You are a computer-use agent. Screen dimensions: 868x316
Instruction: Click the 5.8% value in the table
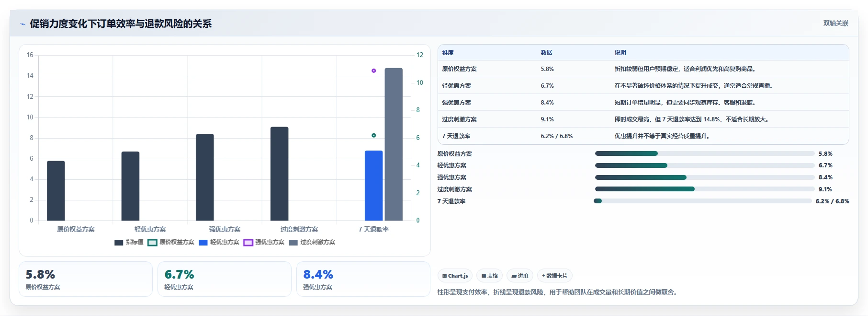[x=547, y=69]
